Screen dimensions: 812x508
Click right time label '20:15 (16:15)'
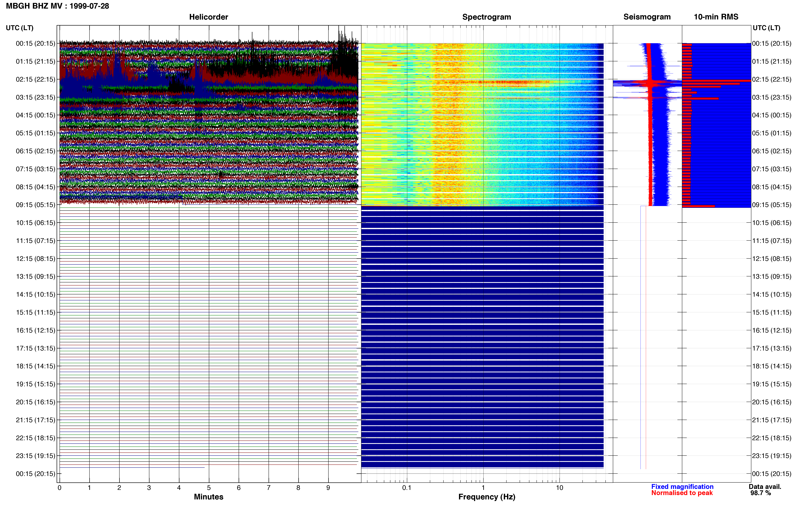(772, 402)
